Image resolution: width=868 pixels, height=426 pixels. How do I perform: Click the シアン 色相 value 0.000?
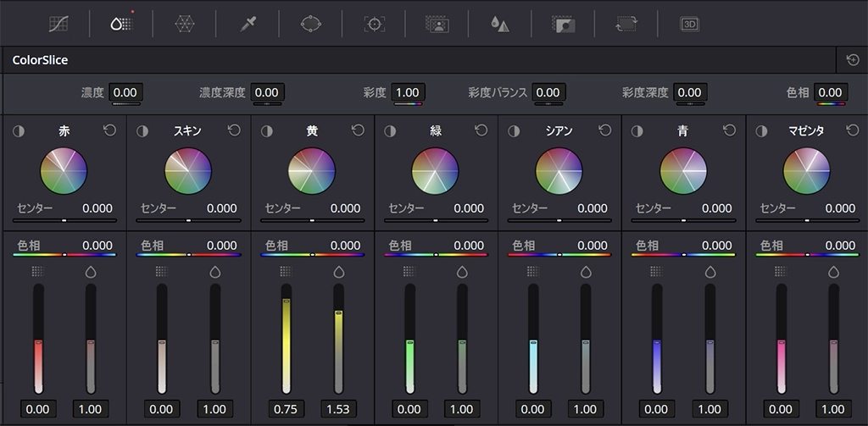coord(593,246)
